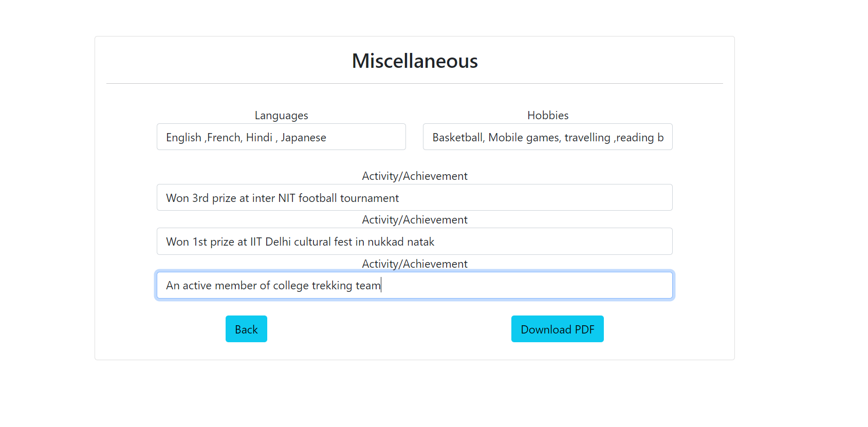This screenshot has width=868, height=427.
Task: Focus the Languages input field
Action: tap(281, 137)
